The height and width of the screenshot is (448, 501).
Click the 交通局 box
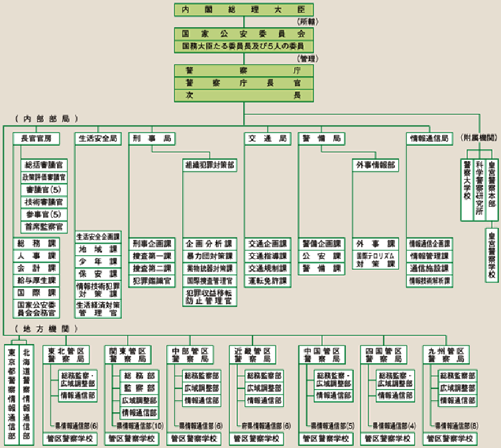coord(268,139)
